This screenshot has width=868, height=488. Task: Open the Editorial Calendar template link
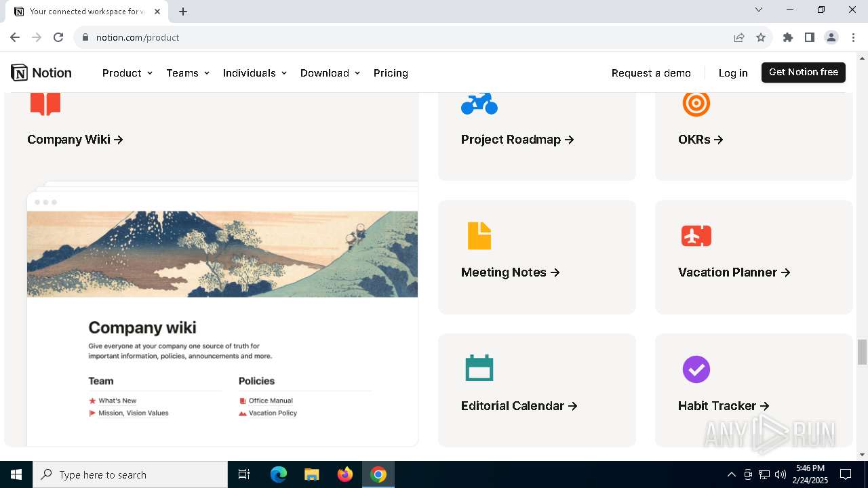[x=519, y=406]
